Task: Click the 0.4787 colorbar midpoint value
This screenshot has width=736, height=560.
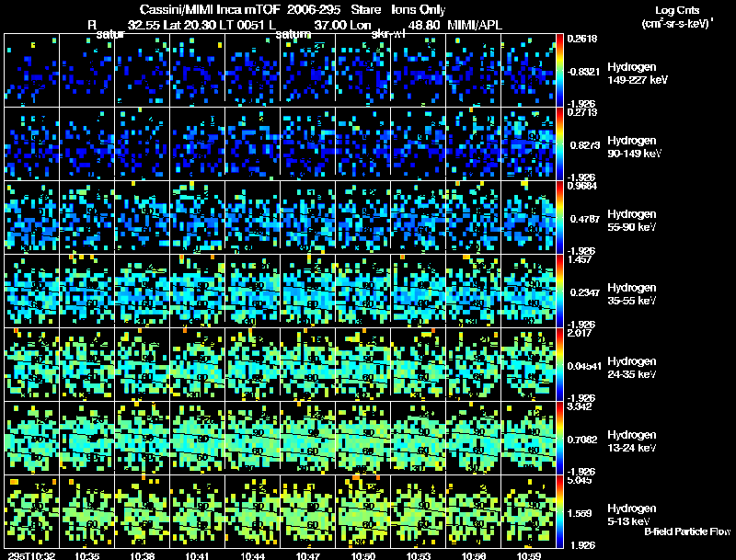Action: 585,219
